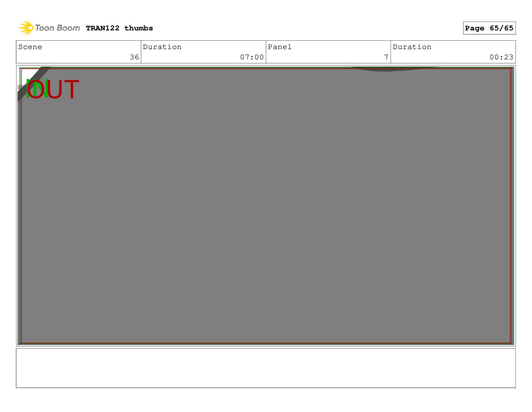Select the 'TRAN122 thumbs' title text
The image size is (532, 412).
coord(119,28)
